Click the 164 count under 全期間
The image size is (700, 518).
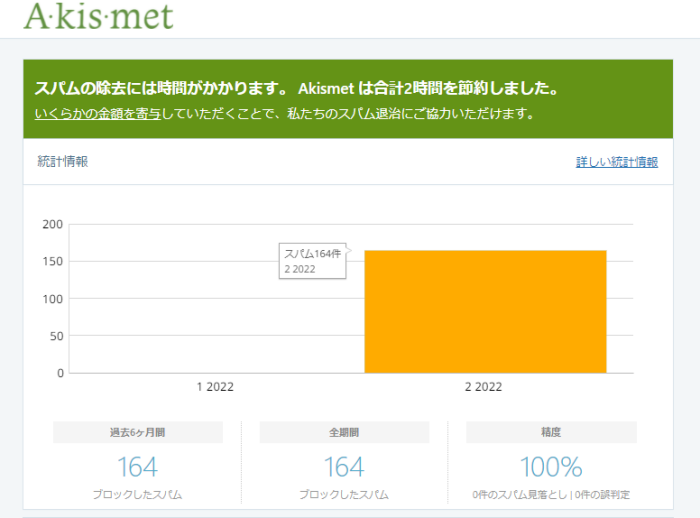[344, 466]
